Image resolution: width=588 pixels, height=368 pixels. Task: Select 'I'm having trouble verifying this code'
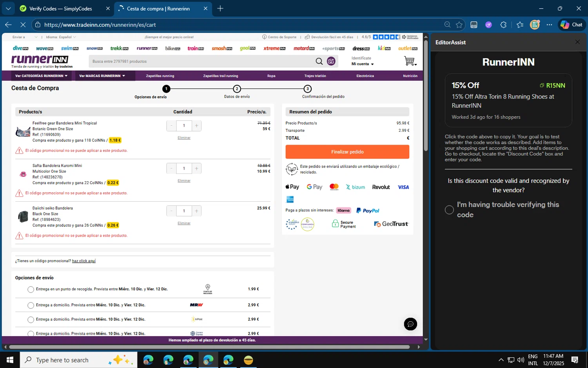coord(449,210)
